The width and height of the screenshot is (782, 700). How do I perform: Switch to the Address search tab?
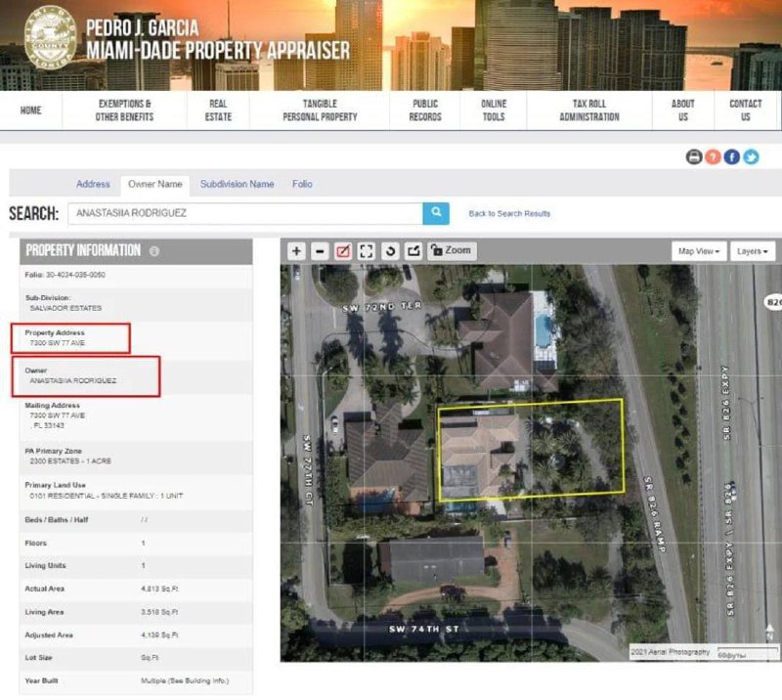93,184
